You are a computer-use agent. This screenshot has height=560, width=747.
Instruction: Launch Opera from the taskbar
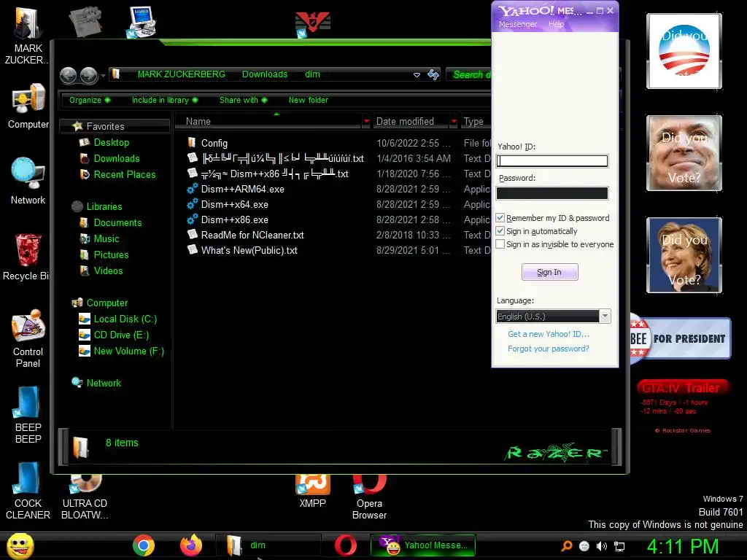click(x=346, y=545)
